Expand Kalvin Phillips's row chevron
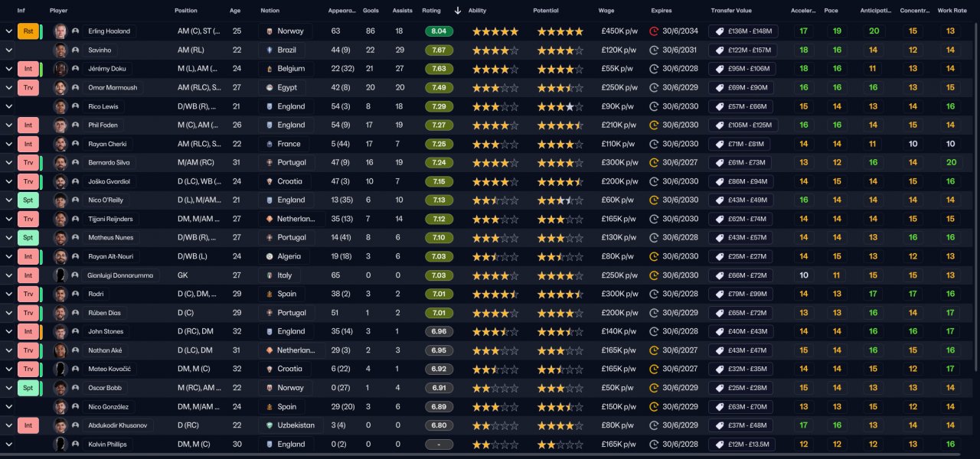 pyautogui.click(x=8, y=444)
